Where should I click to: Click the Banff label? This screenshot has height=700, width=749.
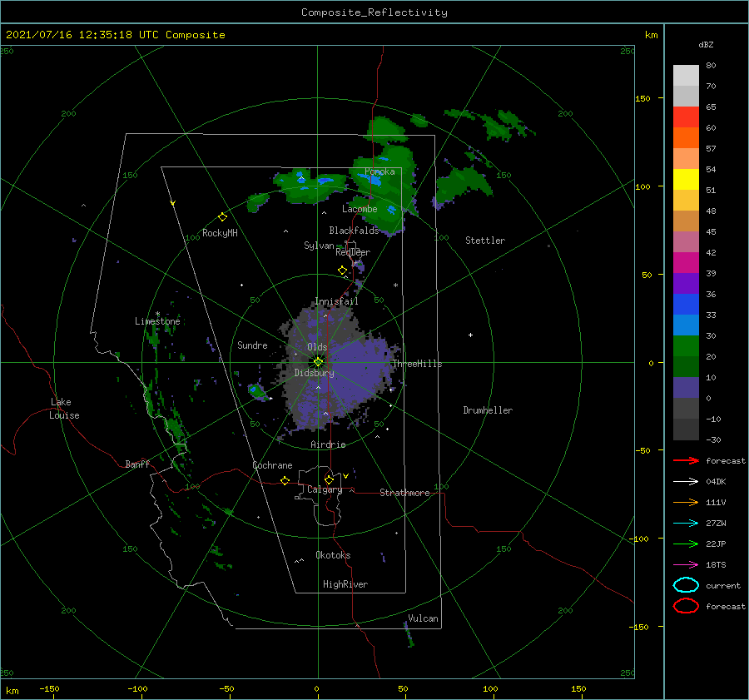137,464
